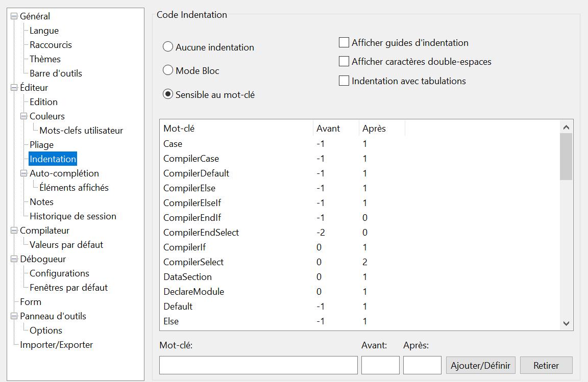This screenshot has height=382, width=588.
Task: Collapse the Auto-complétion branch
Action: click(x=23, y=173)
